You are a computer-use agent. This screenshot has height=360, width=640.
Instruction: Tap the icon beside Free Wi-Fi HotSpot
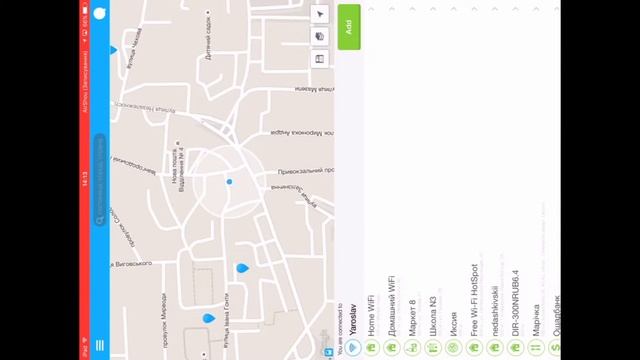click(474, 348)
